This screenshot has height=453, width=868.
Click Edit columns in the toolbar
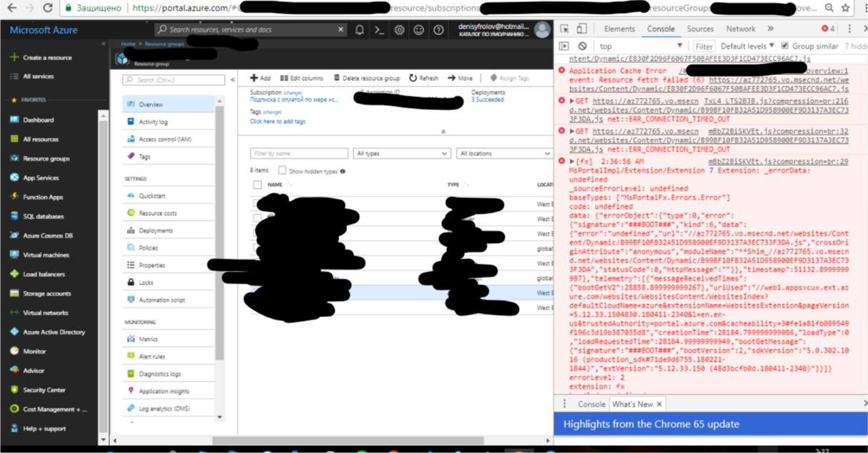pos(302,79)
